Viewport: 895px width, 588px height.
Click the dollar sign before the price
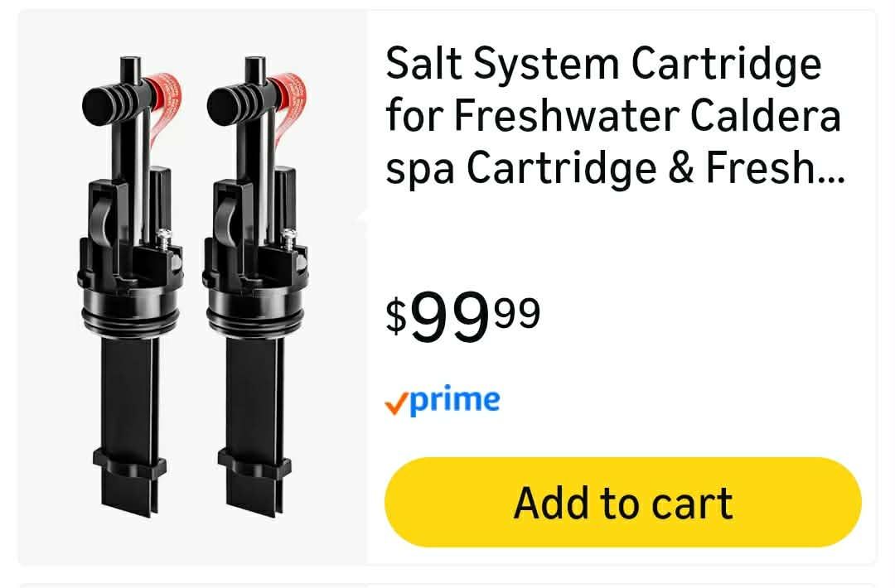[x=396, y=316]
